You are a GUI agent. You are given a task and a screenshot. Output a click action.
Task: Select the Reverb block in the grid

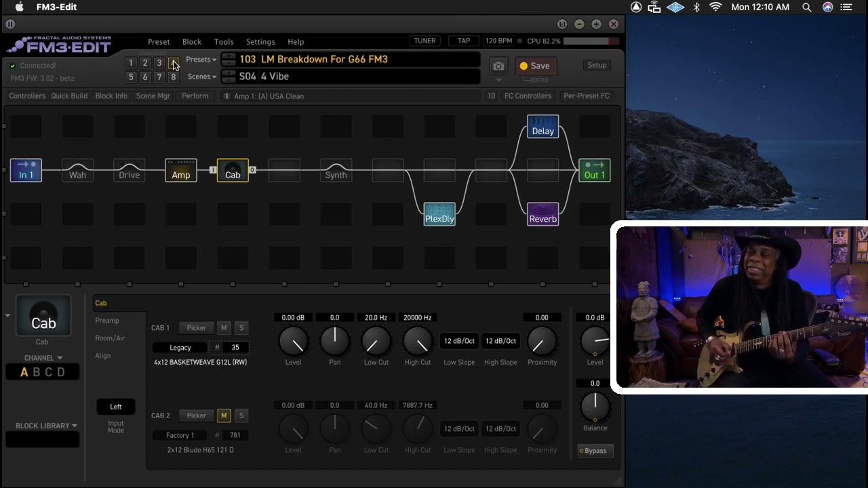pyautogui.click(x=542, y=214)
